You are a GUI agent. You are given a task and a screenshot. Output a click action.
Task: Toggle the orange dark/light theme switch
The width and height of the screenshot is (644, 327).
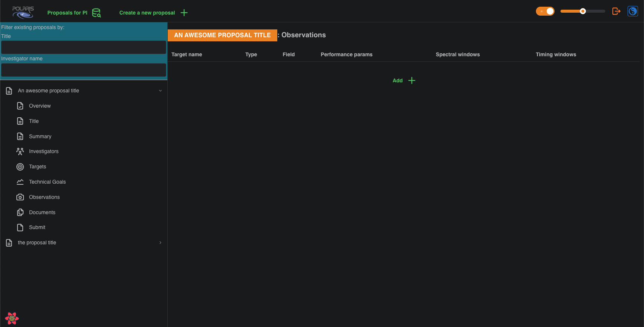(x=545, y=11)
